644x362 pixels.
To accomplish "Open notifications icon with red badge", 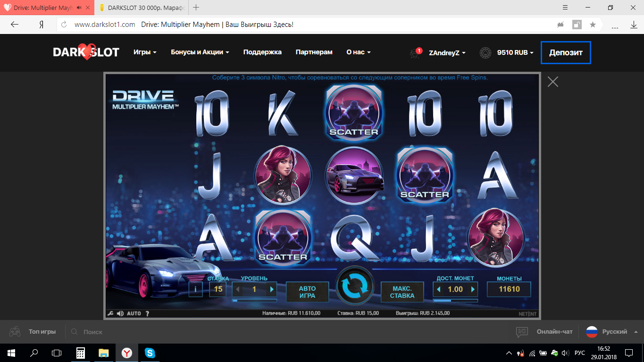I will coord(415,53).
